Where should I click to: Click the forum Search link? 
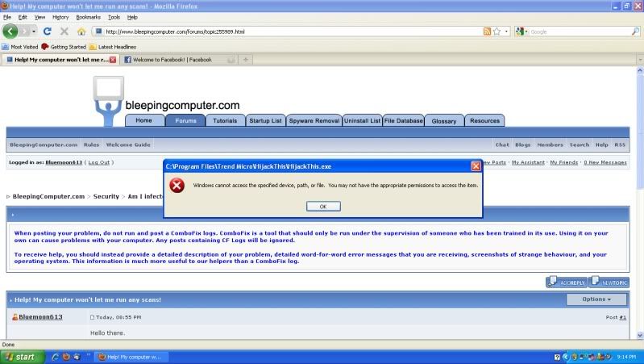point(580,144)
